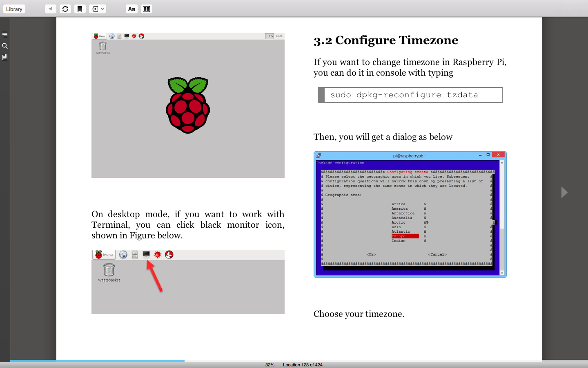
Task: Toggle the two-column layout icon
Action: point(147,9)
